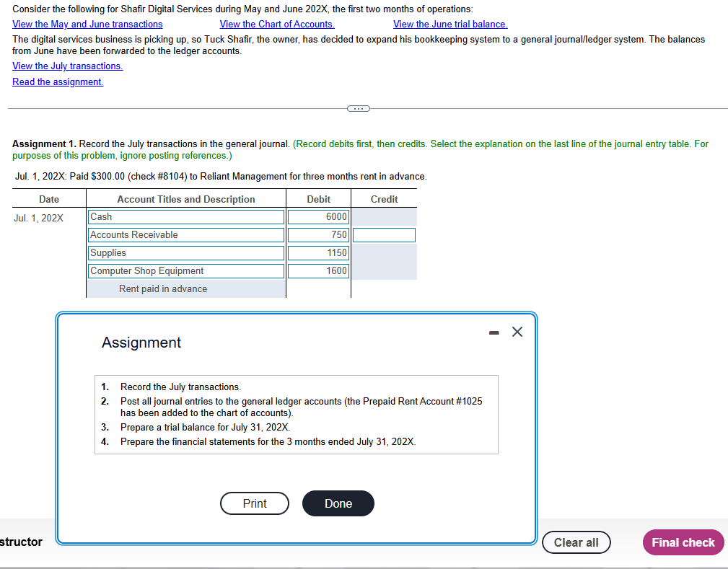Close the Assignment dialog with X
This screenshot has width=728, height=569.
coord(517,332)
